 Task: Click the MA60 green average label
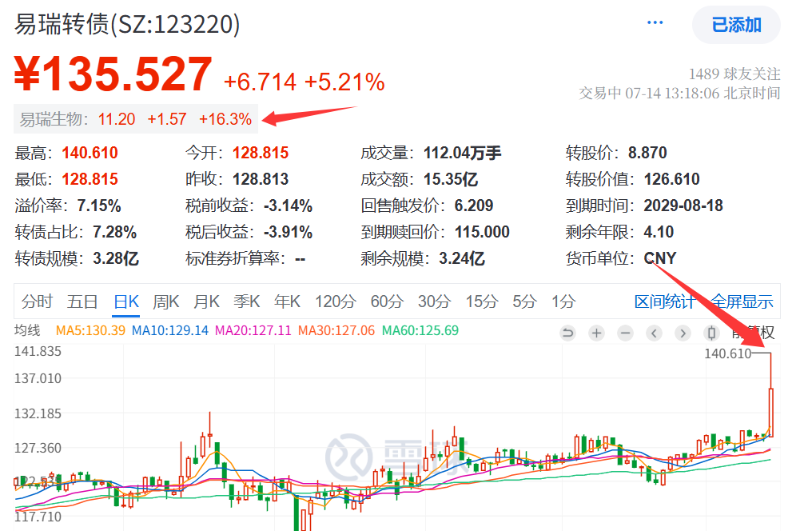(x=420, y=330)
